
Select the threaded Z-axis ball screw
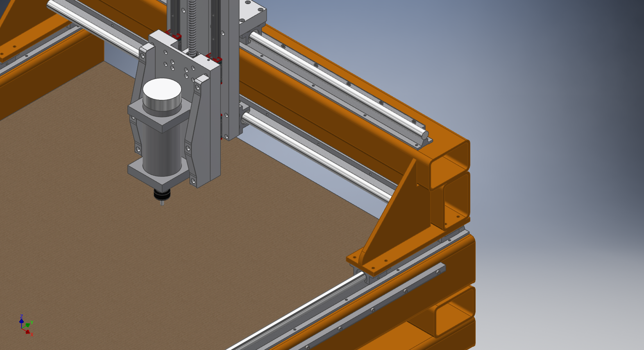pos(193,25)
